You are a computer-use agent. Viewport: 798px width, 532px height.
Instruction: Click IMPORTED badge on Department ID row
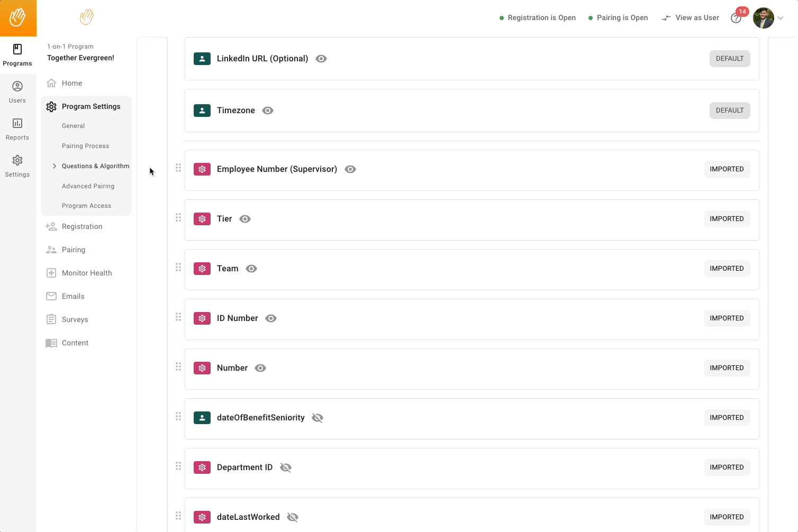click(x=727, y=467)
